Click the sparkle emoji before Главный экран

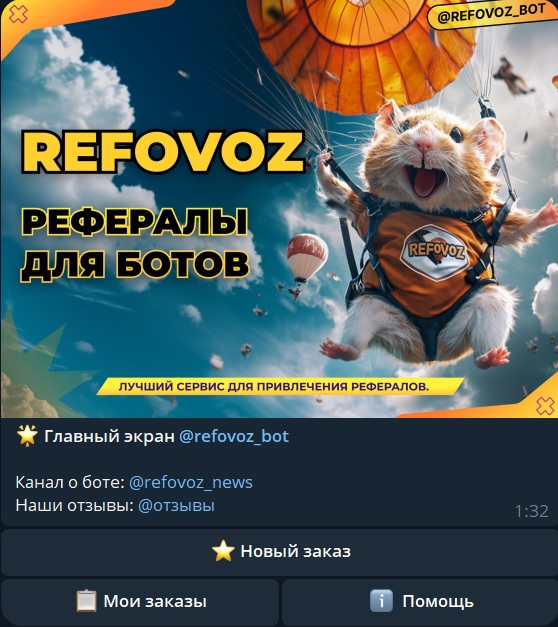(27, 436)
